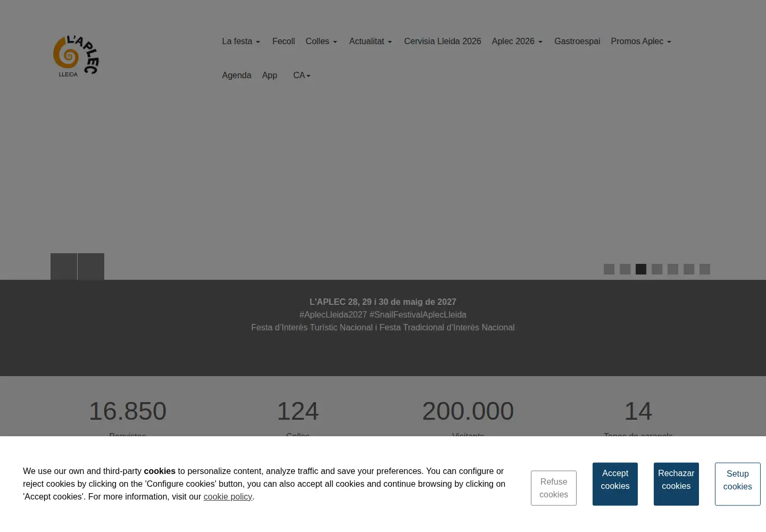
Task: Click the "#AplecLleida2027 #SnailFestivalAplecLleida" hashtag line
Action: [x=383, y=315]
